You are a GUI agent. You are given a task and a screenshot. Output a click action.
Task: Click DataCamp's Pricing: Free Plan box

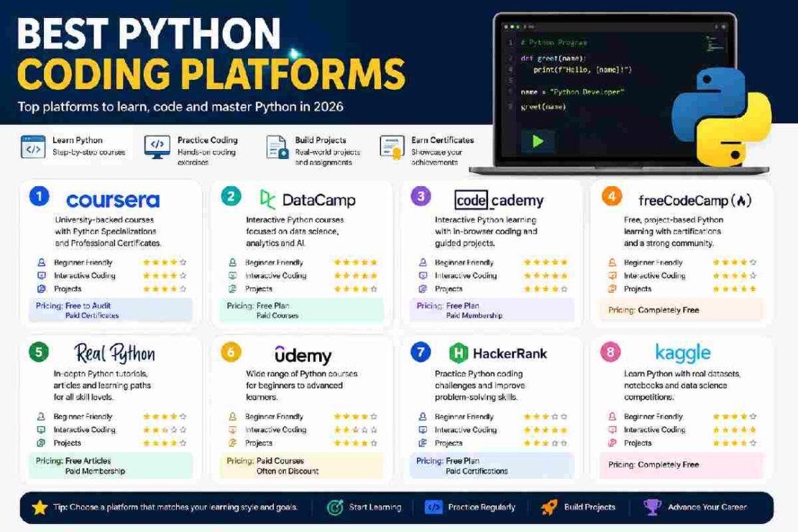[301, 310]
